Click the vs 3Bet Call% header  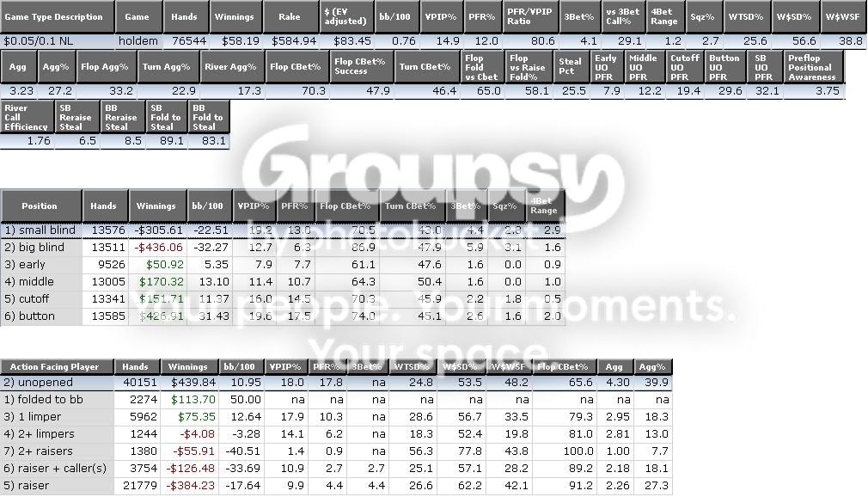623,16
